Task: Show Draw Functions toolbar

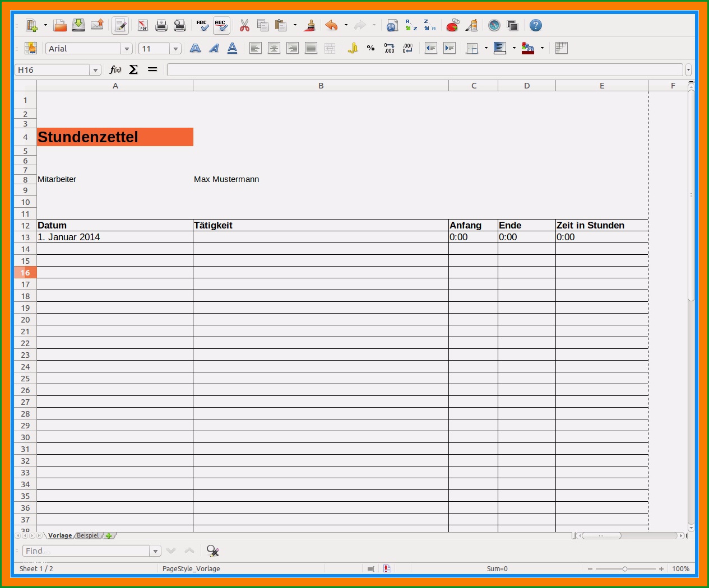Action: coord(471,25)
